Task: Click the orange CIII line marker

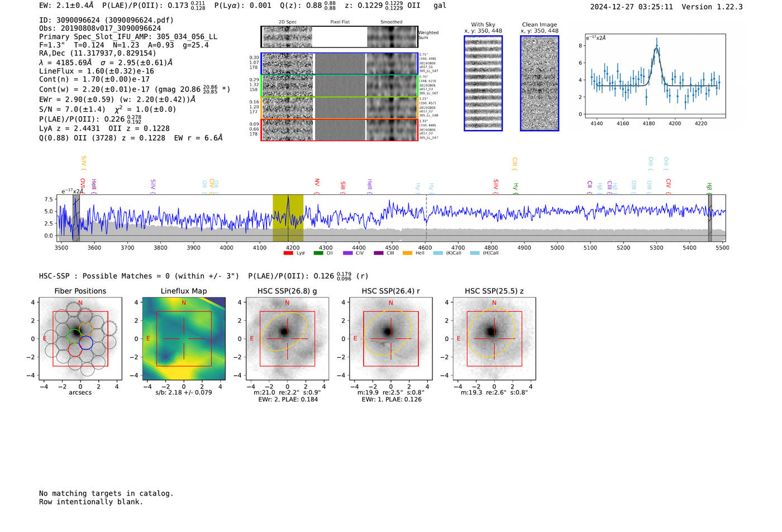Action: (x=515, y=164)
